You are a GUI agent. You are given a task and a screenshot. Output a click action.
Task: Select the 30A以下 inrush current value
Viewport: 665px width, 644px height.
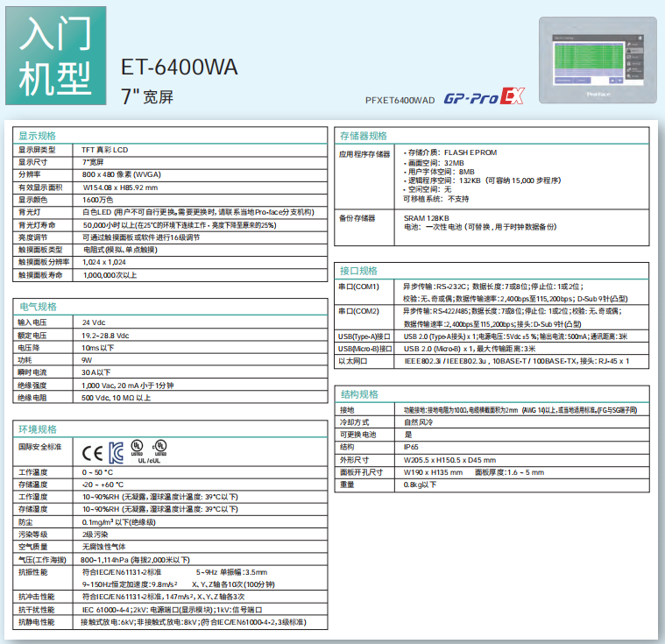[96, 372]
